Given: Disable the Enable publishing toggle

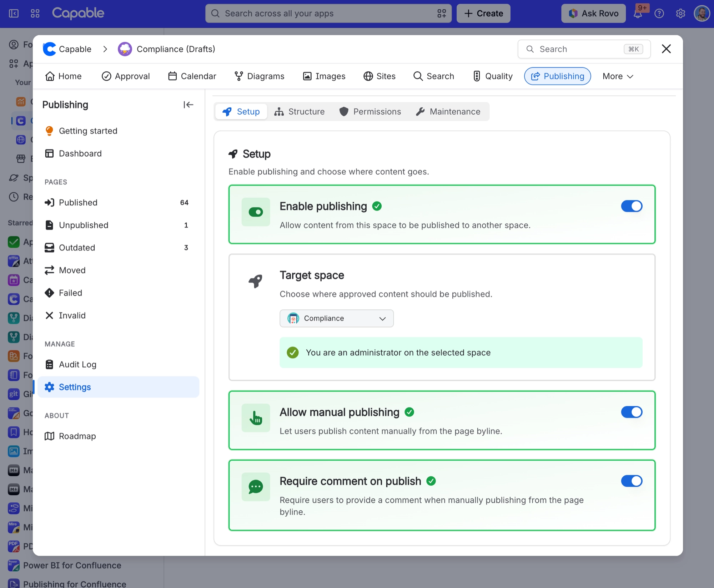Looking at the screenshot, I should pos(632,206).
